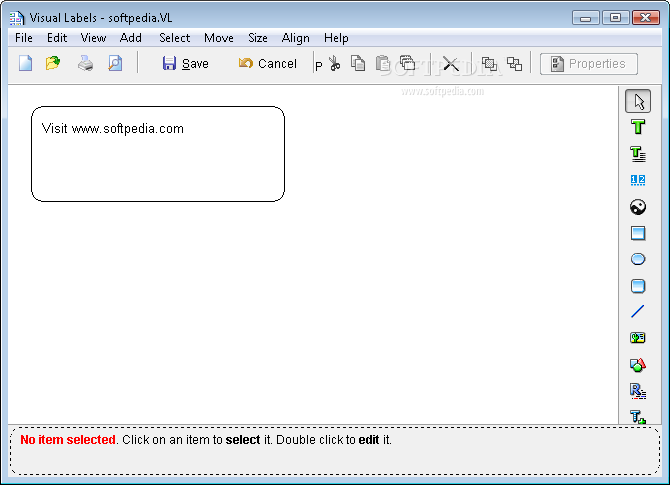Select the R rich text tool
670x485 pixels.
coord(638,391)
